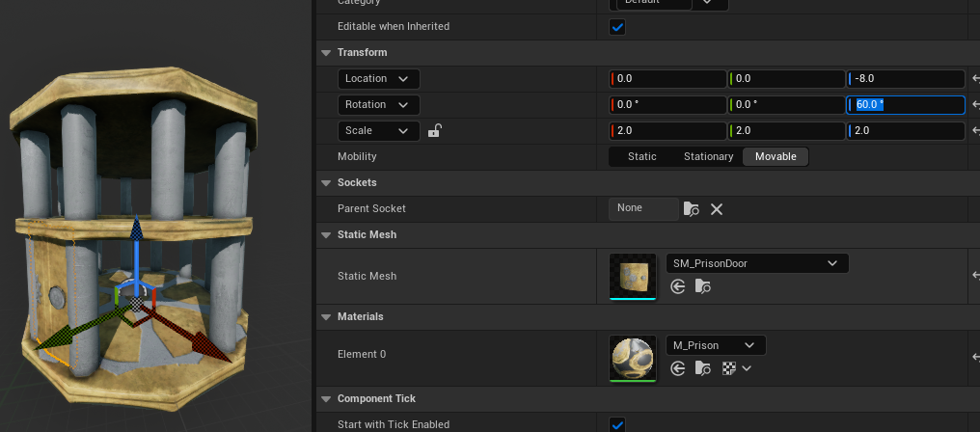This screenshot has width=980, height=432.
Task: Set Mobility to Stationary
Action: coord(708,156)
